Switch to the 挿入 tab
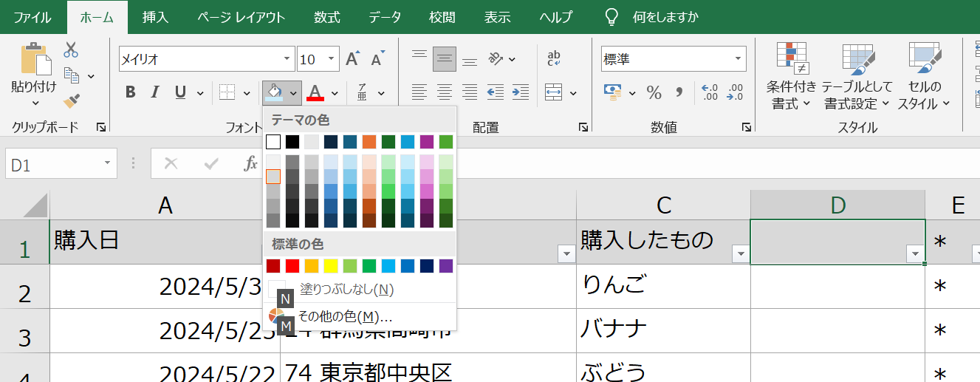Viewport: 980px width, 382px height. pyautogui.click(x=155, y=17)
